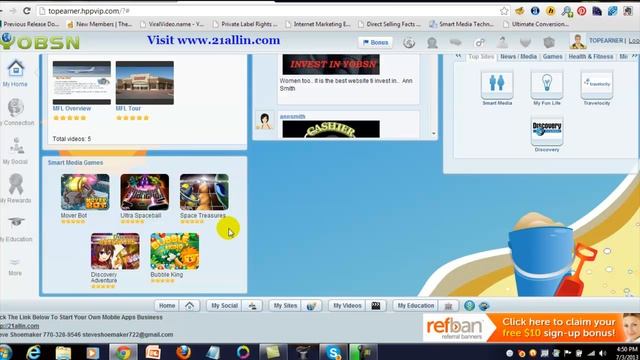Open the Smart Media site icon

(497, 84)
